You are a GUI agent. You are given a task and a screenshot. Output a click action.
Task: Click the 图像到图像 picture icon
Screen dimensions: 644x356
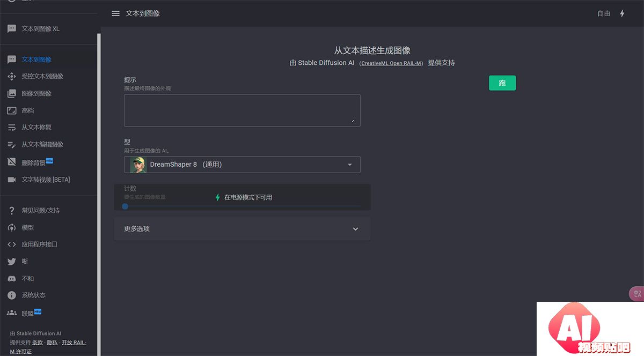[11, 93]
